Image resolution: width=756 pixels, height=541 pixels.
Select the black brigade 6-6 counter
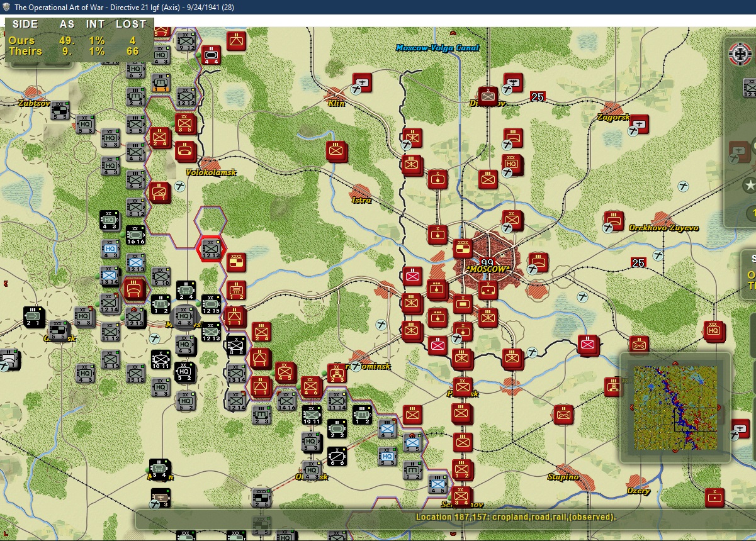coord(337,456)
